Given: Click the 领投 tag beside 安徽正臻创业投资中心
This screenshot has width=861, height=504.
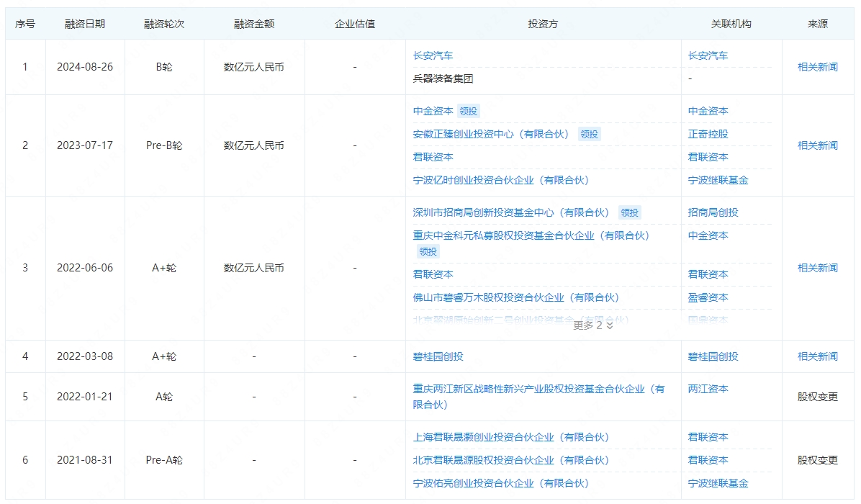Looking at the screenshot, I should (x=589, y=134).
